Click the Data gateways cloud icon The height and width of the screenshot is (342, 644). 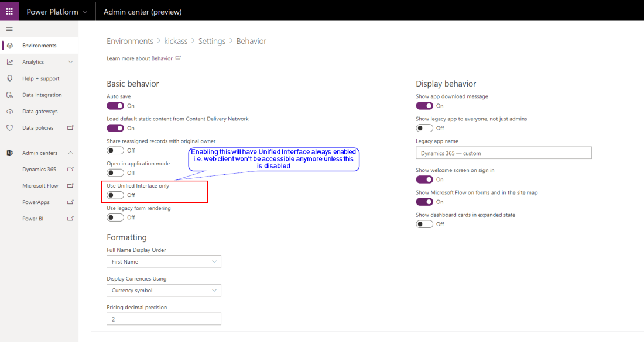pyautogui.click(x=10, y=111)
